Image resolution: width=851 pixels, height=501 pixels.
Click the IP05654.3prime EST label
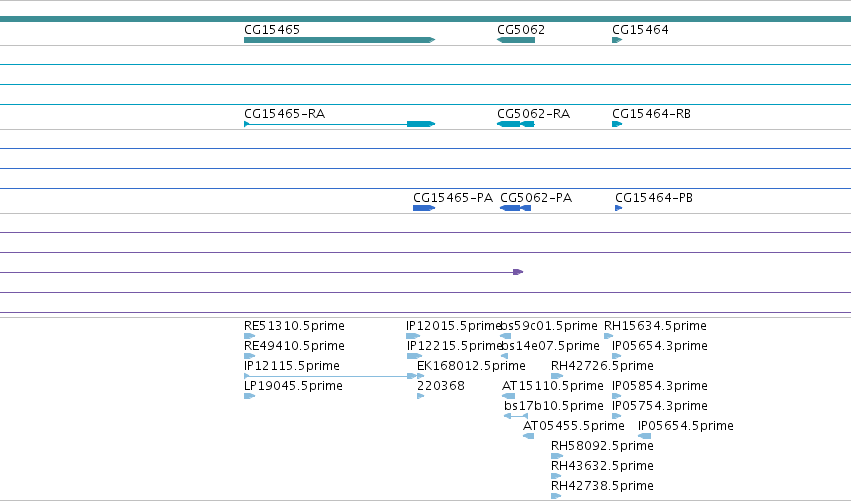click(659, 346)
